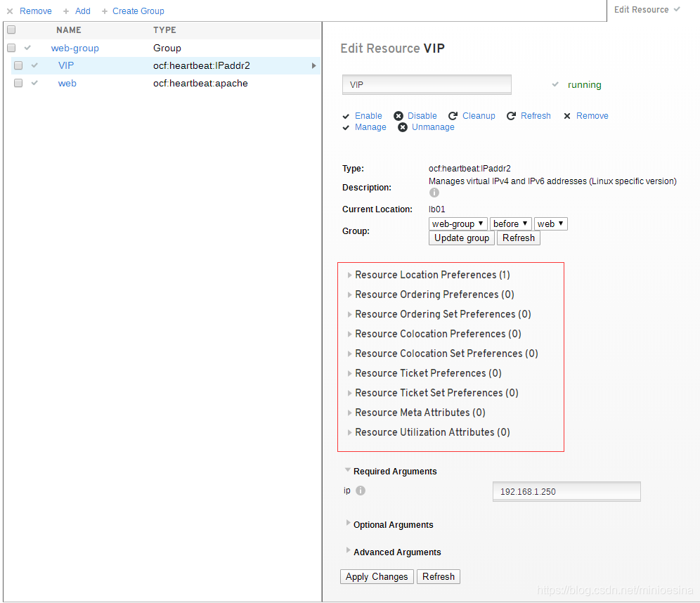This screenshot has height=603, width=700.
Task: Click the Update group button
Action: click(461, 238)
